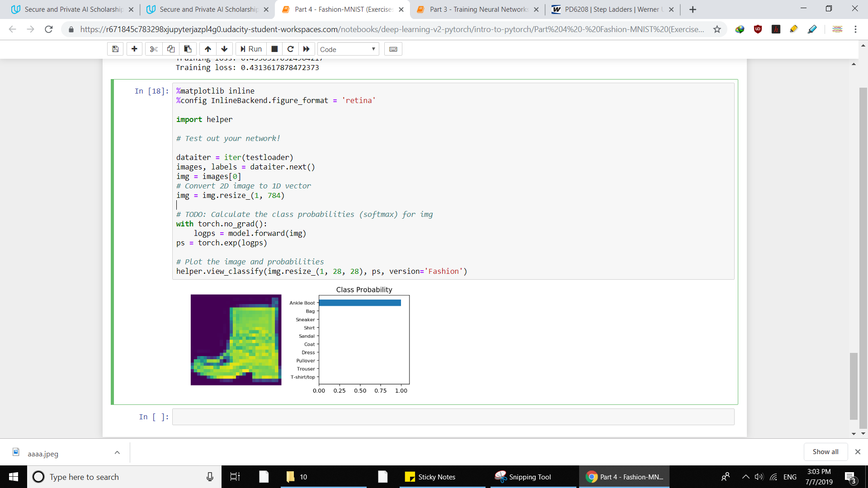Move selected cell up
The height and width of the screenshot is (488, 868).
tap(208, 49)
